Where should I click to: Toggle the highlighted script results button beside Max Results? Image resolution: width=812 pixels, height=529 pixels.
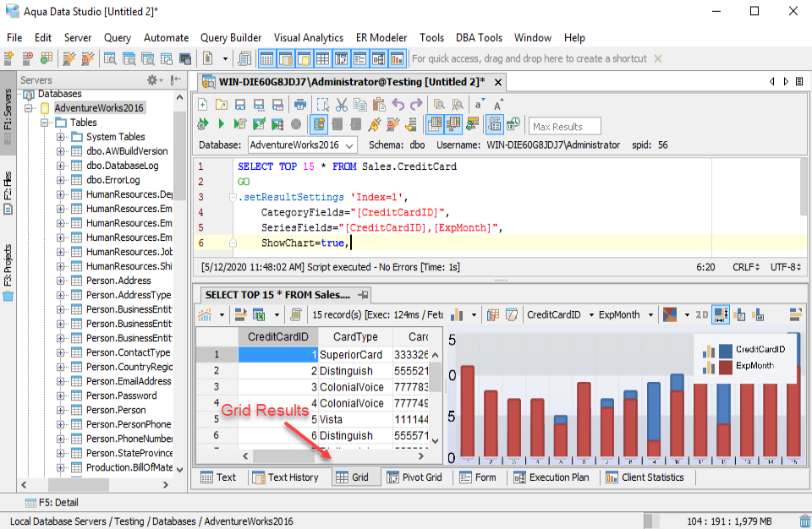495,124
